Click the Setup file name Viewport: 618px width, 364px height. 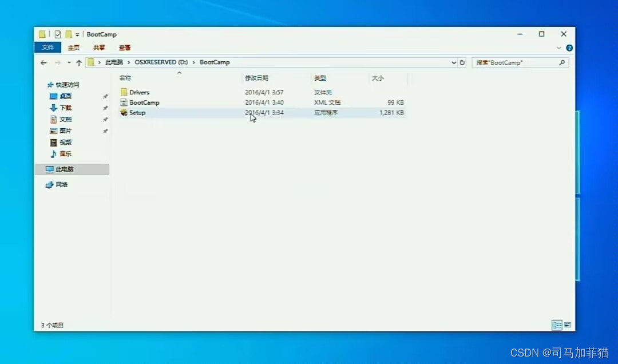pos(137,113)
